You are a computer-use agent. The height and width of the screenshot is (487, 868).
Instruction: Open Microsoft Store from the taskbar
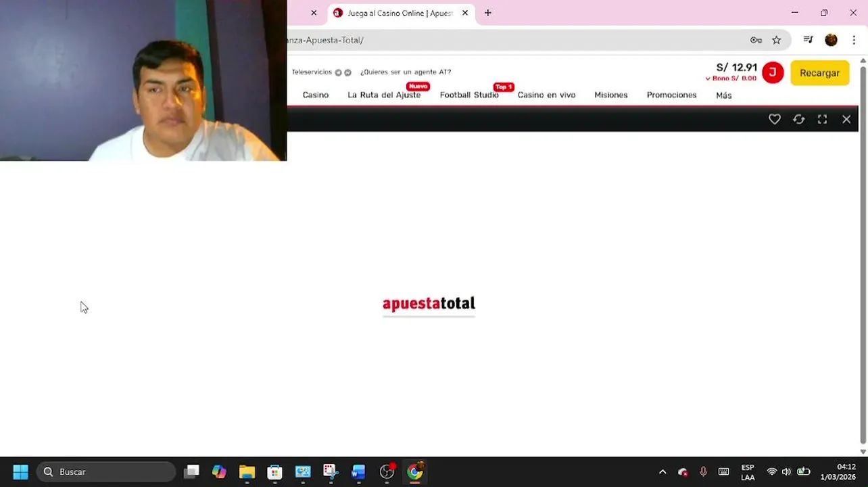274,471
